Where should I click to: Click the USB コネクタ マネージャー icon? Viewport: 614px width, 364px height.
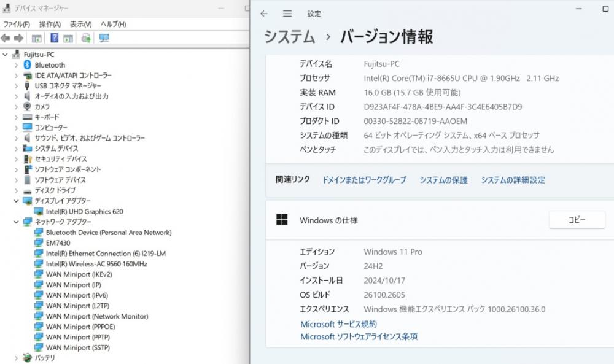click(27, 86)
